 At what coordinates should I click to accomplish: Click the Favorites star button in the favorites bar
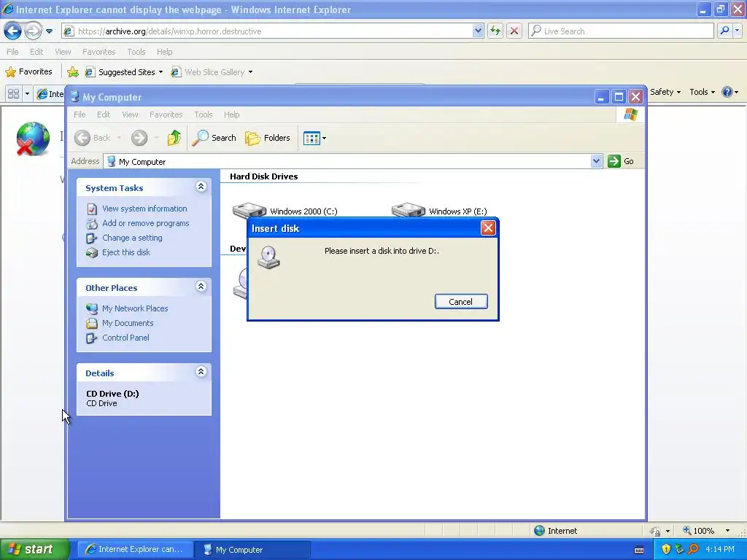point(28,72)
